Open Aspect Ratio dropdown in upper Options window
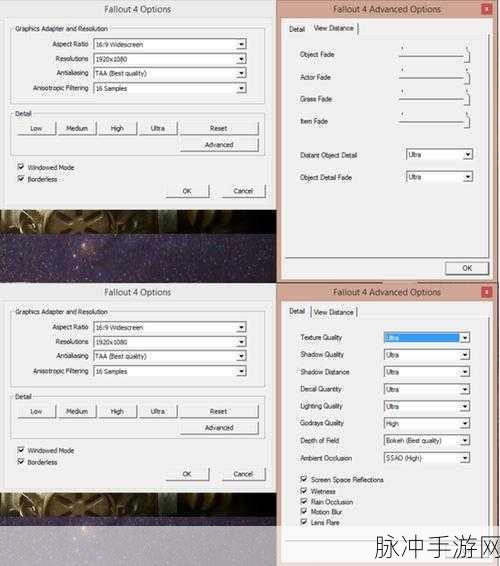The image size is (500, 566). tap(170, 44)
